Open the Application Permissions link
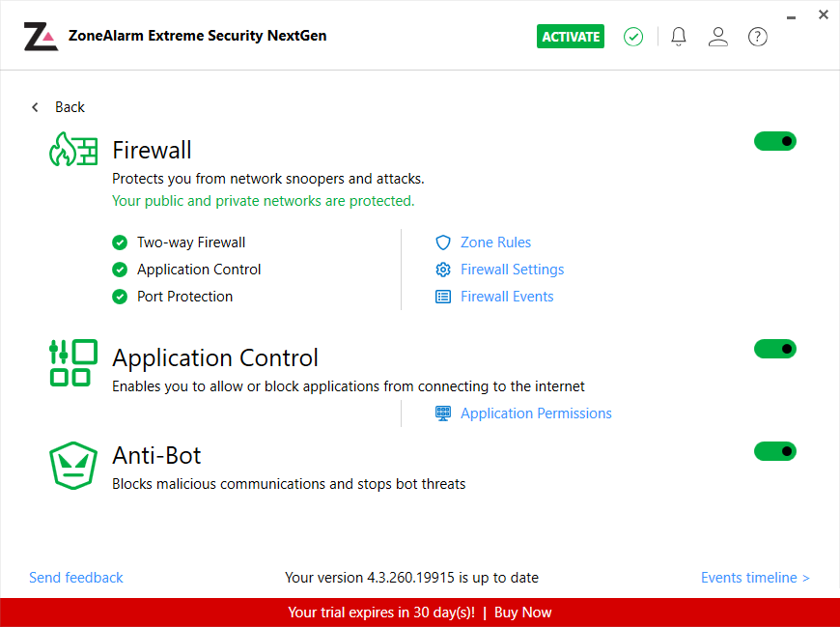Image resolution: width=840 pixels, height=627 pixels. 536,413
